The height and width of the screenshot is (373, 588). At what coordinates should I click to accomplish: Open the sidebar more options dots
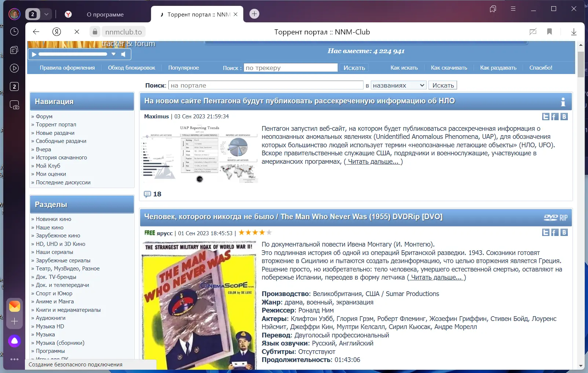pos(14,359)
